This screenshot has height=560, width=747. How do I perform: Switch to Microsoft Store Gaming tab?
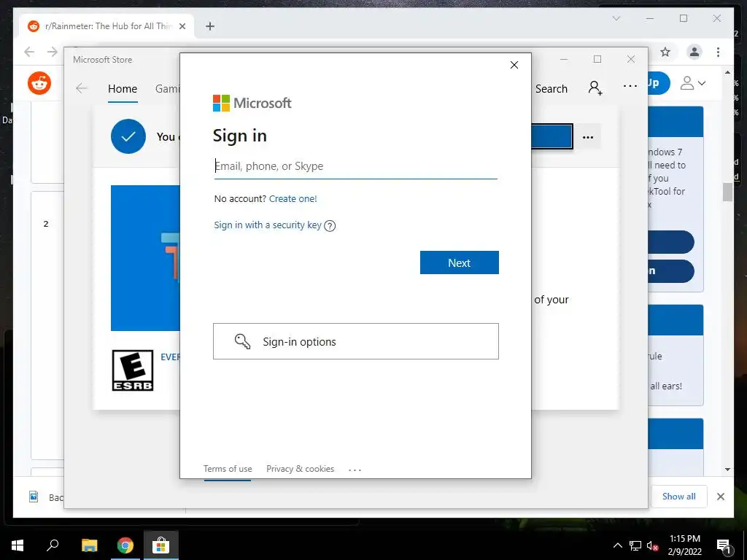[x=167, y=88]
